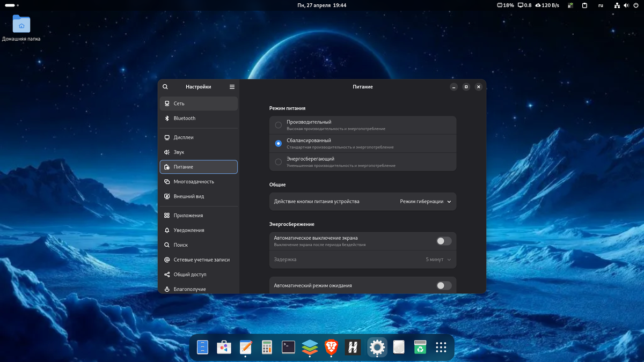Select Сбалансированный power mode
644x362 pixels.
363,143
